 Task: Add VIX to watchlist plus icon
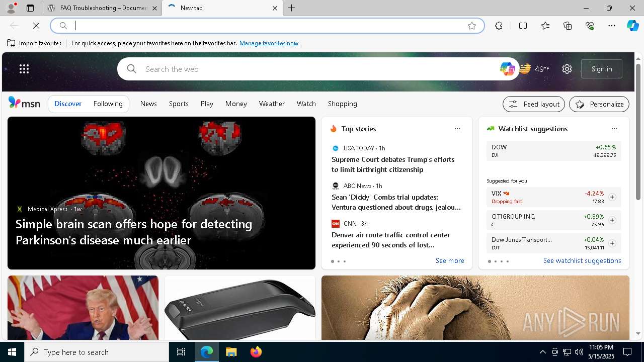click(612, 197)
